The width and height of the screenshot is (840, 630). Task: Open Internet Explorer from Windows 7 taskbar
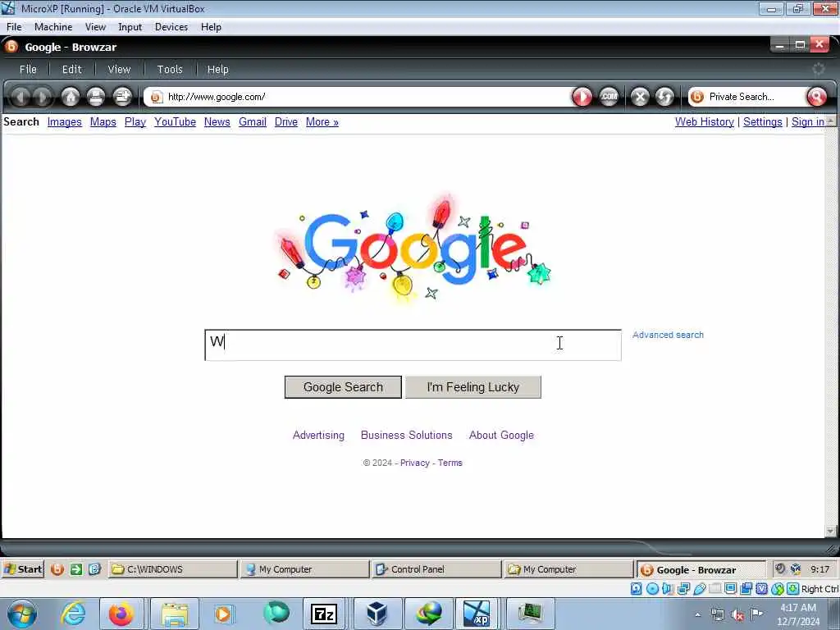pyautogui.click(x=72, y=614)
